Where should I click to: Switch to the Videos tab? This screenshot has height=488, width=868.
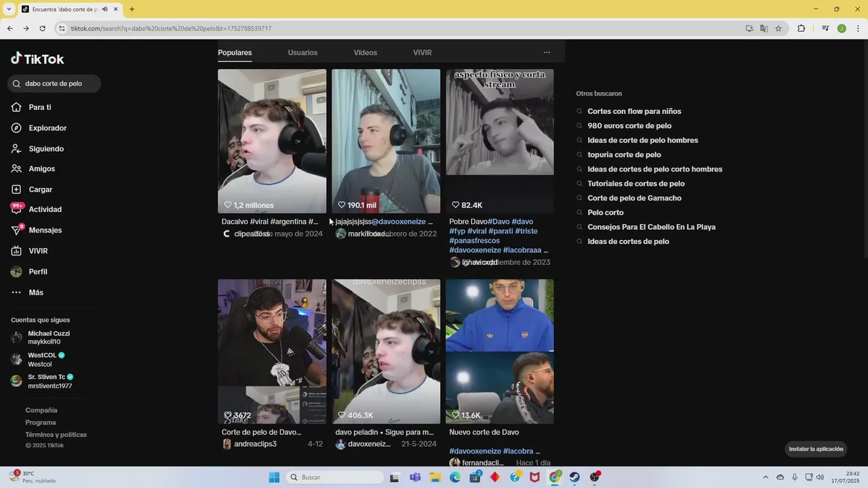coord(366,53)
